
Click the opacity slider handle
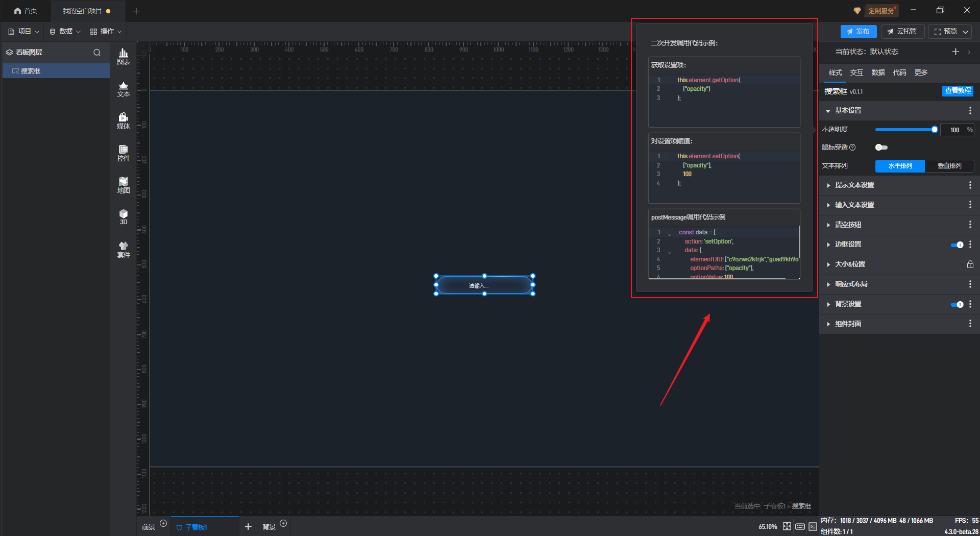pos(935,130)
